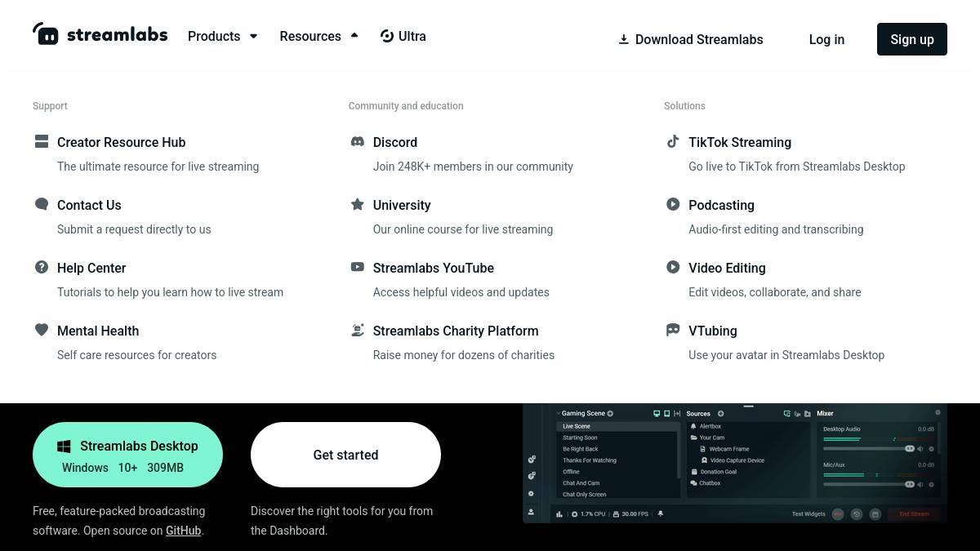The image size is (980, 551).
Task: Click the Help Center question mark icon
Action: pos(42,267)
